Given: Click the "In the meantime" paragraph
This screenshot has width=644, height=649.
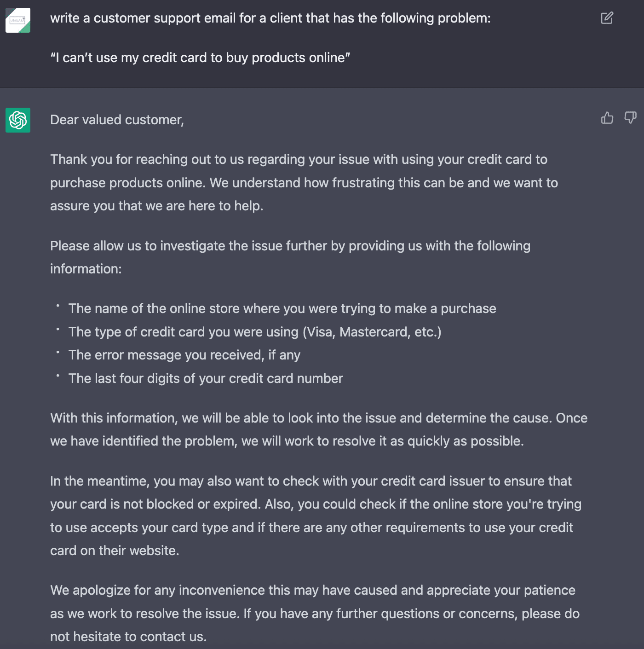Looking at the screenshot, I should 315,516.
